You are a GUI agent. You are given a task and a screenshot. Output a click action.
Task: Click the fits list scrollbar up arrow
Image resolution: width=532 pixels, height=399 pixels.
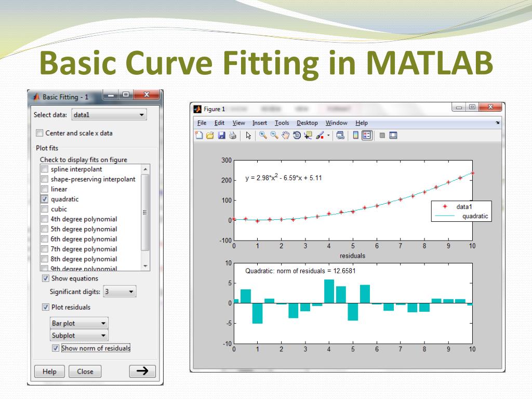[x=145, y=169]
